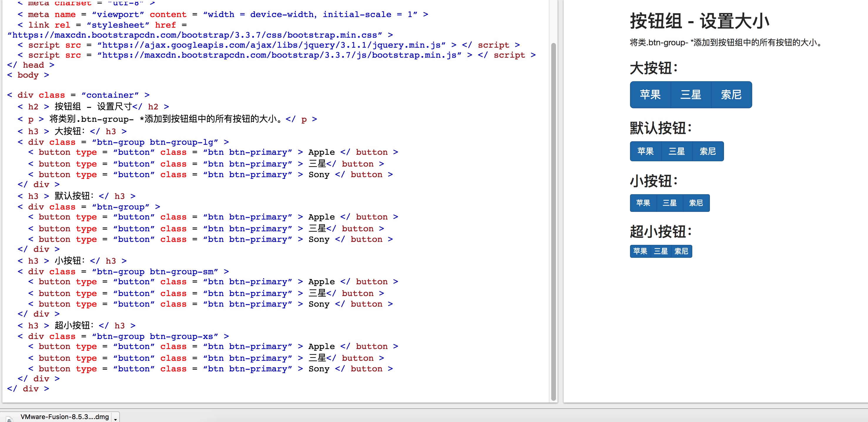Choose 三星 in the small button group
Viewport: 868px width, 422px height.
pos(670,203)
